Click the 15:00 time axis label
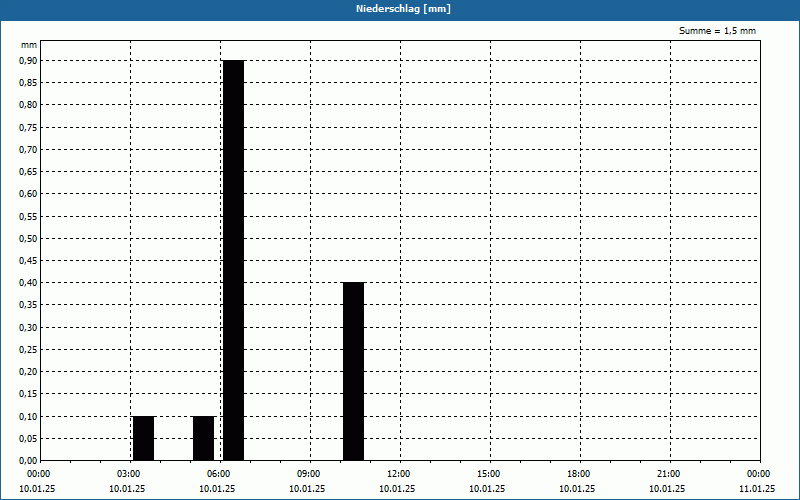The width and height of the screenshot is (800, 500). click(x=490, y=474)
